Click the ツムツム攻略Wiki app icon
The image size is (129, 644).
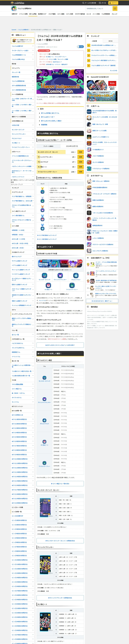click(14, 8)
